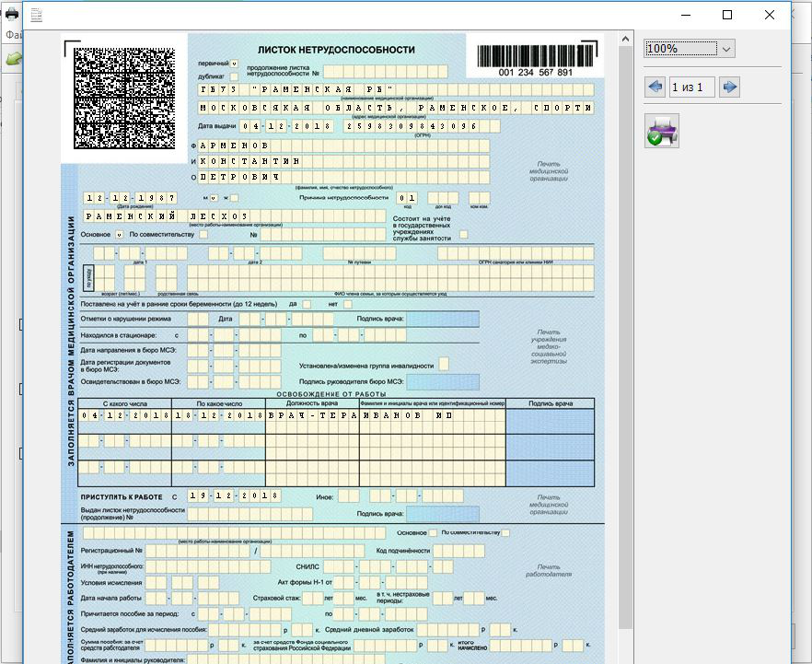Click the document icon in title bar
Screen dimensions: 812x664
36,15
